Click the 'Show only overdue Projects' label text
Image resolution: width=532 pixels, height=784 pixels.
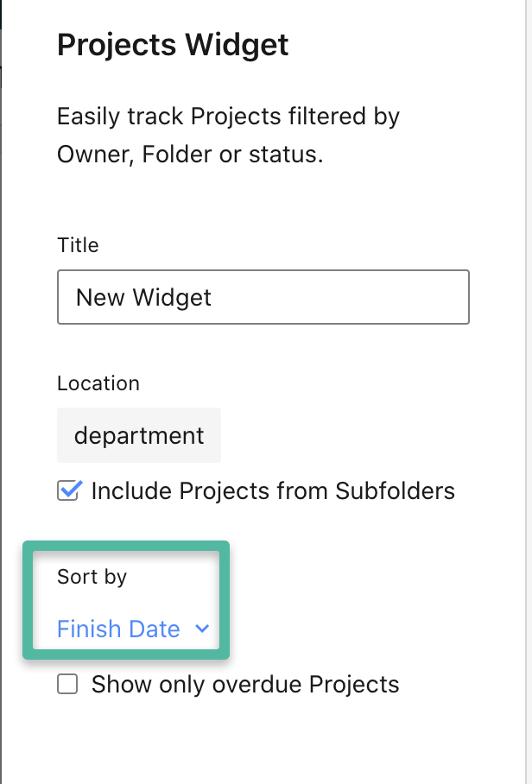[245, 685]
